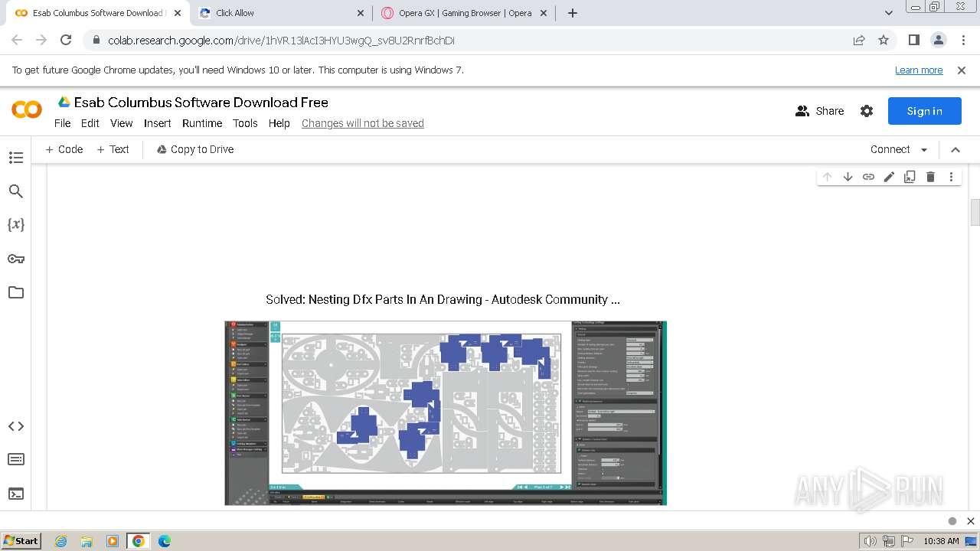This screenshot has width=980, height=551.
Task: Open the Insert menu
Action: point(158,123)
